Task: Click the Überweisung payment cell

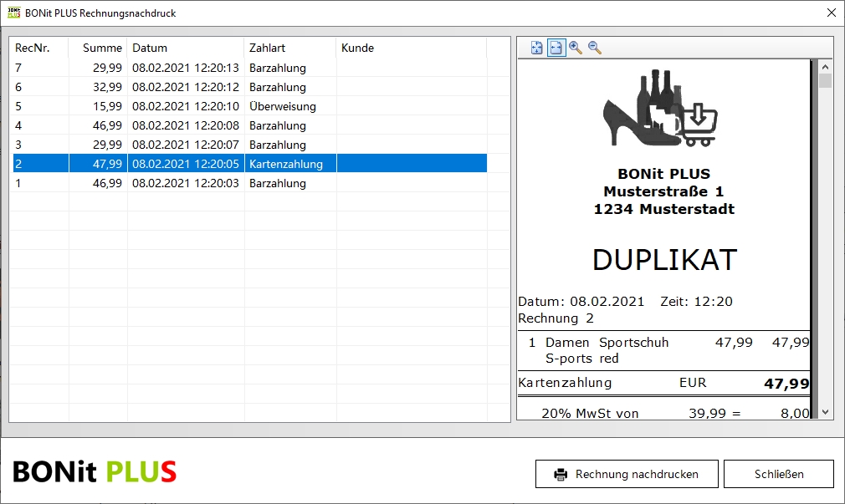Action: point(290,107)
